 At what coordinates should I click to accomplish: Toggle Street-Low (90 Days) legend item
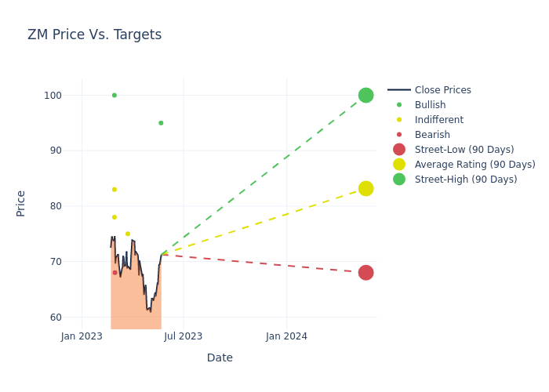tap(464, 150)
